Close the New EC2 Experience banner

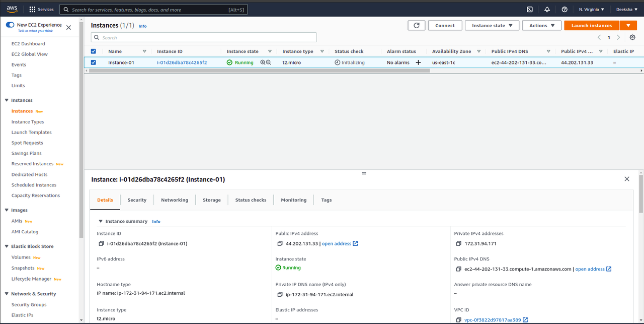click(x=68, y=28)
